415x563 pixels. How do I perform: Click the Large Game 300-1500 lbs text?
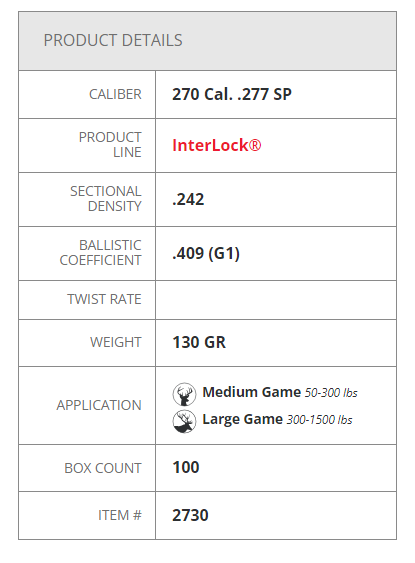coord(277,420)
